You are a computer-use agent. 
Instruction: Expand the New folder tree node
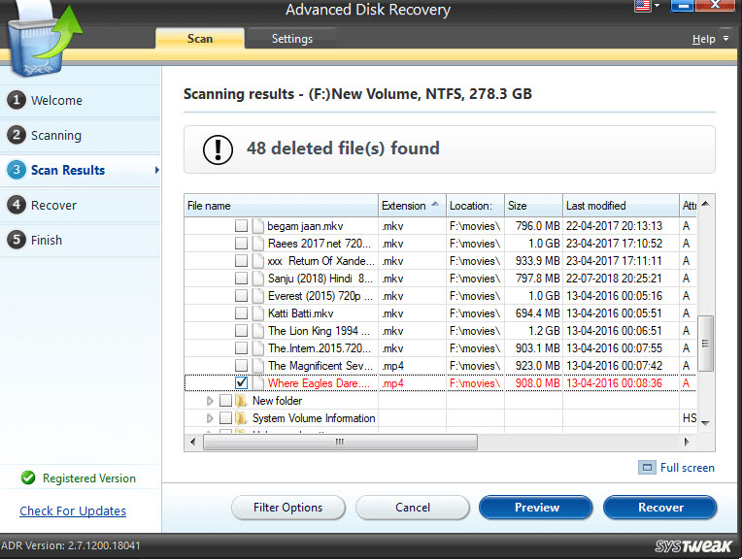pos(210,401)
